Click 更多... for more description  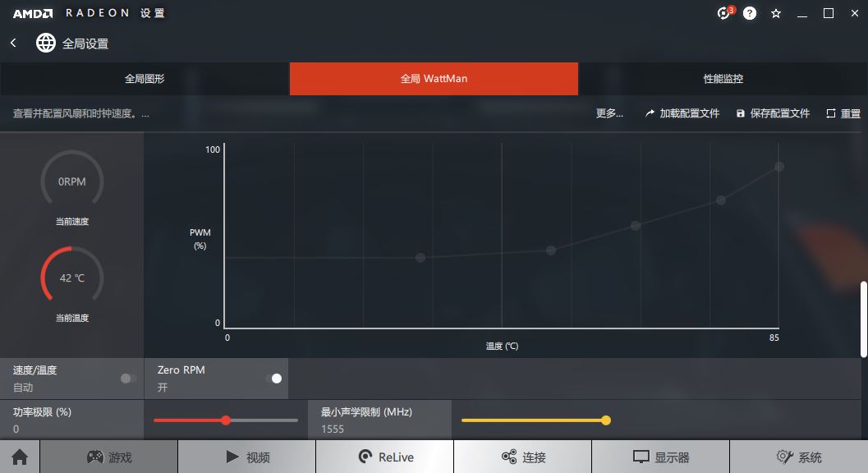[x=609, y=113]
